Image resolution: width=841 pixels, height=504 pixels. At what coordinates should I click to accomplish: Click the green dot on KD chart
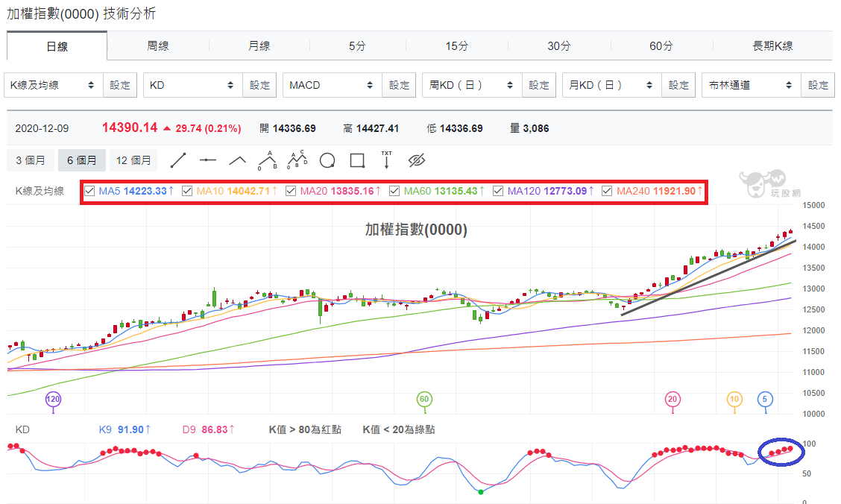point(481,491)
